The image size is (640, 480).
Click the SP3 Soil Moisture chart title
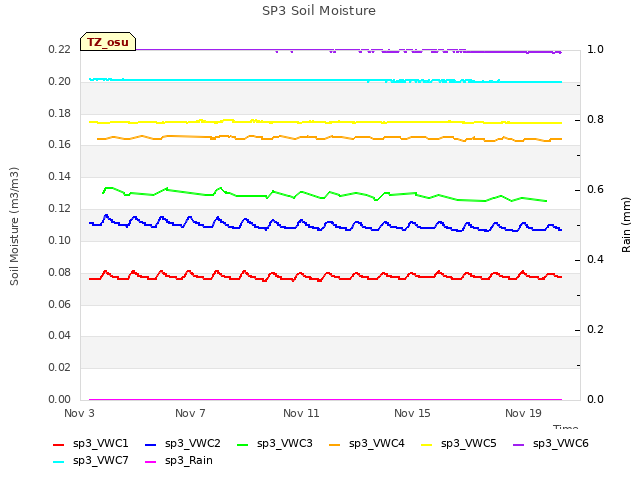[x=319, y=11]
